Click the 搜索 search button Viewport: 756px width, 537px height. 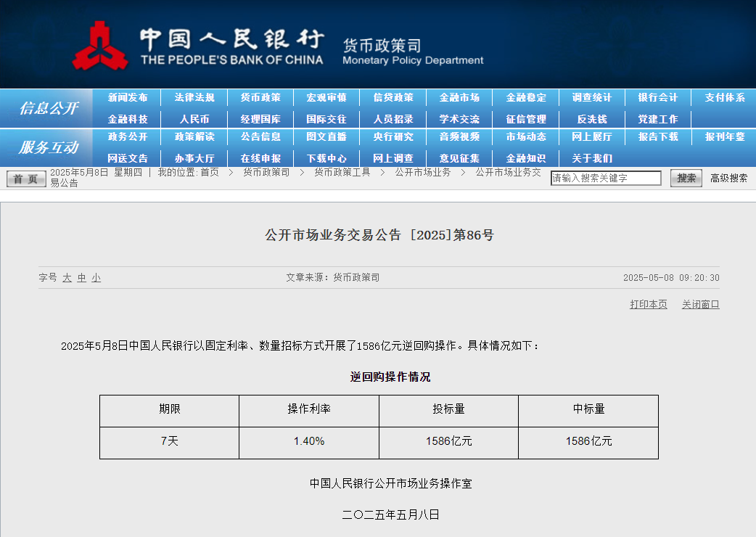686,179
